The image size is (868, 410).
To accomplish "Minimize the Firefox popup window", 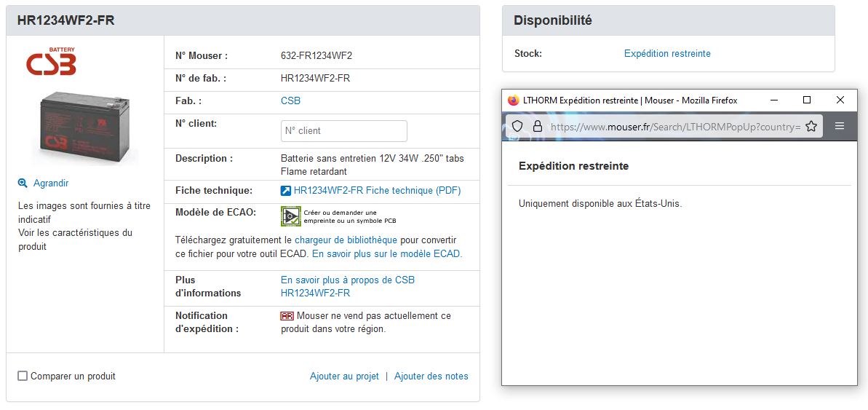I will [x=774, y=100].
